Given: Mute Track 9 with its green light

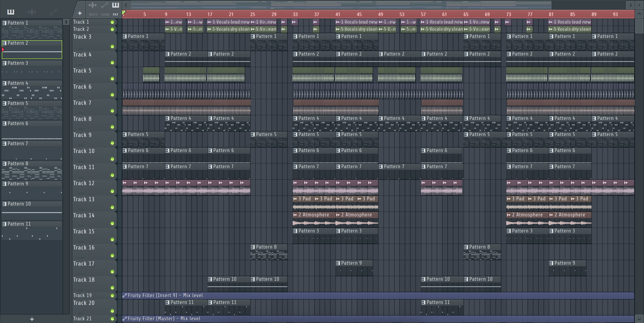Looking at the screenshot, I should coord(112,143).
